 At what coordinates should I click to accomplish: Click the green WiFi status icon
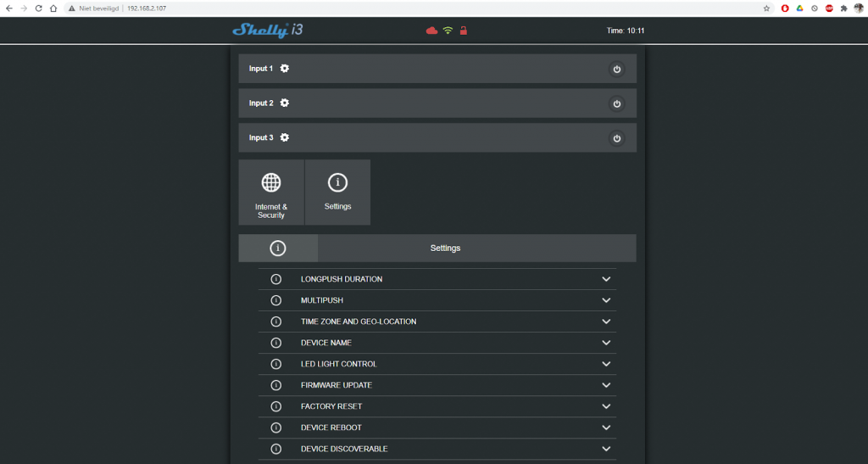[448, 31]
